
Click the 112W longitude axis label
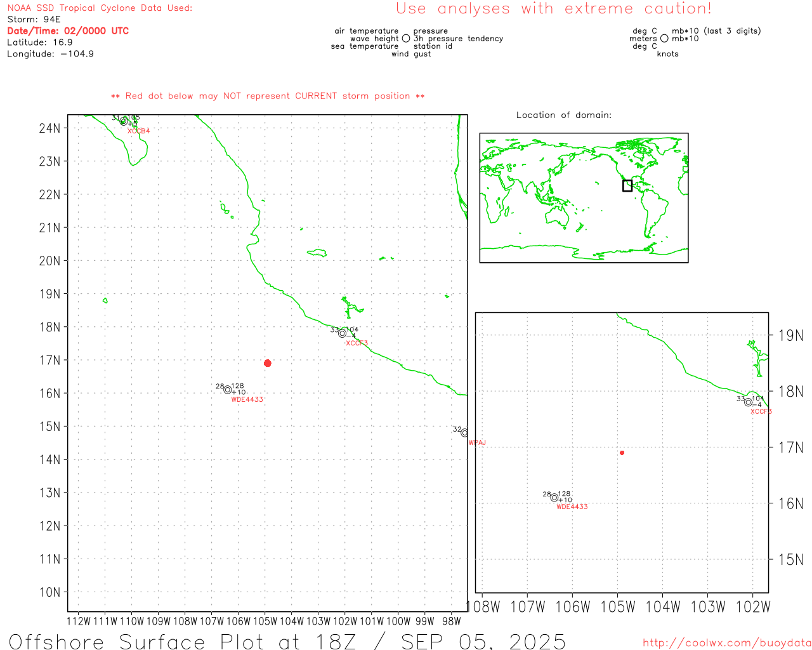coord(79,621)
